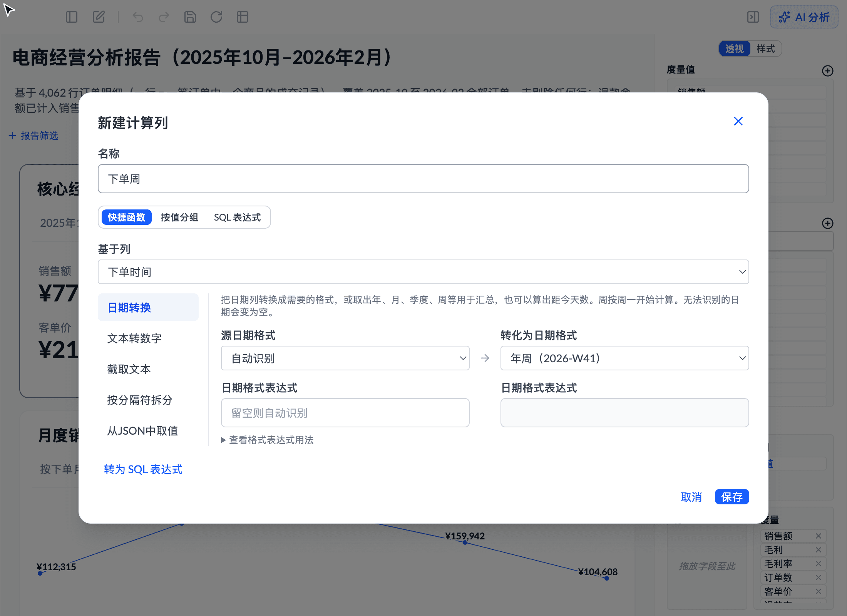The width and height of the screenshot is (847, 616).
Task: Remove 销售额 from the measure list
Action: tap(819, 536)
